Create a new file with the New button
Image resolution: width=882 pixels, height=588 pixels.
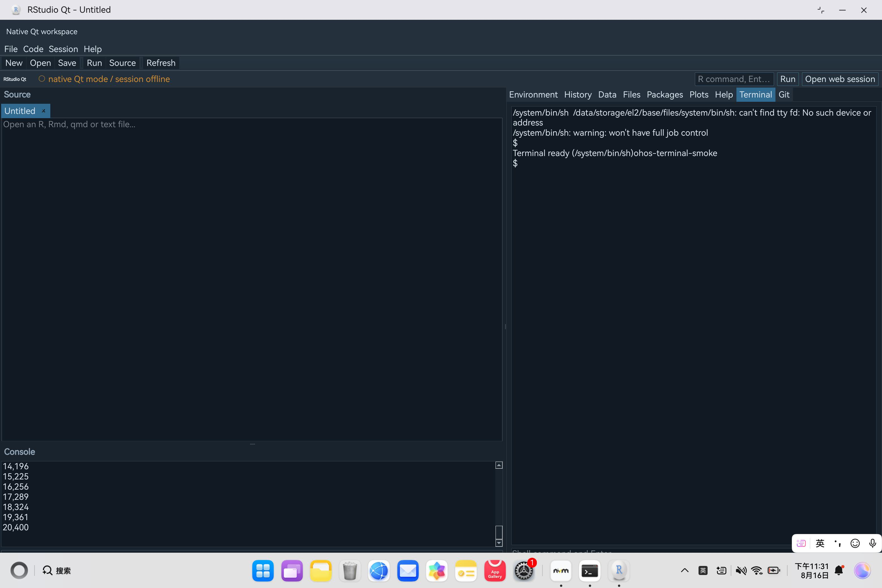click(x=14, y=63)
